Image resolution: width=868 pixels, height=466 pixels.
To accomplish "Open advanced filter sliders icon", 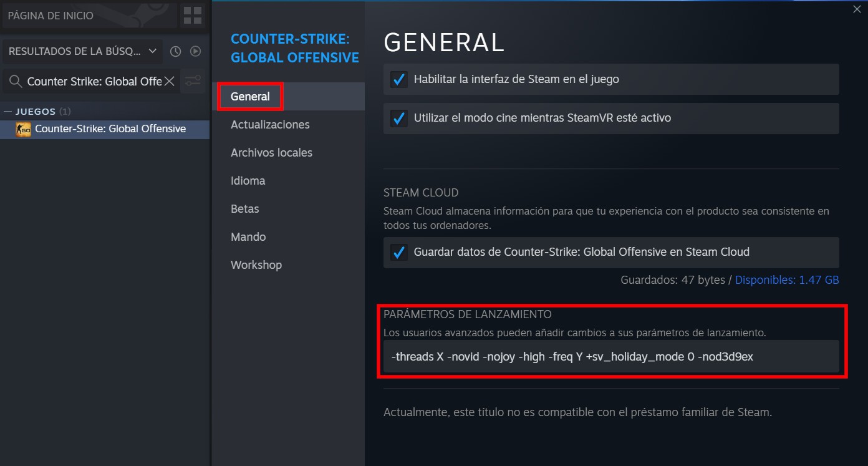I will [x=193, y=81].
